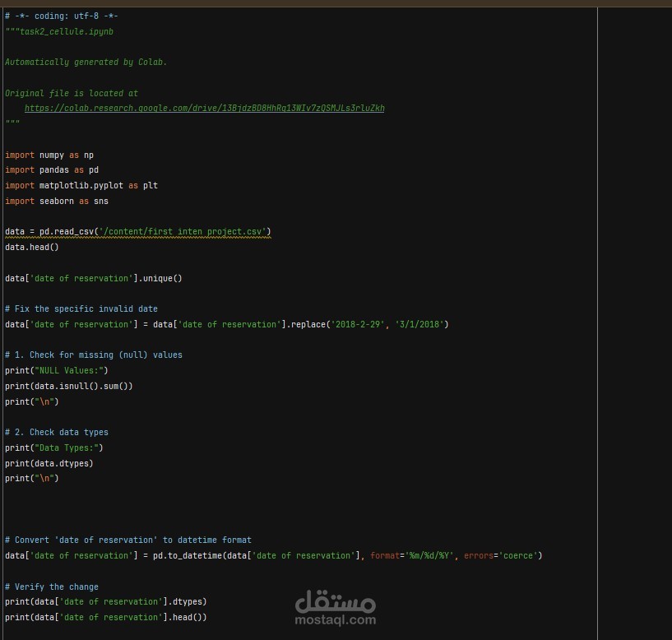Click '# Fix the specific invalid date' comment
Viewport: 672px width, 640px height.
(81, 308)
